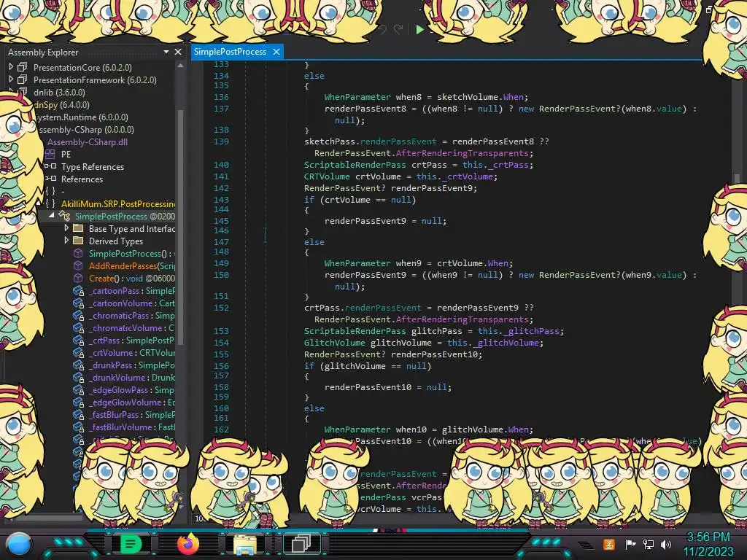Click the SimplePostProcess class icon in tree

click(64, 216)
